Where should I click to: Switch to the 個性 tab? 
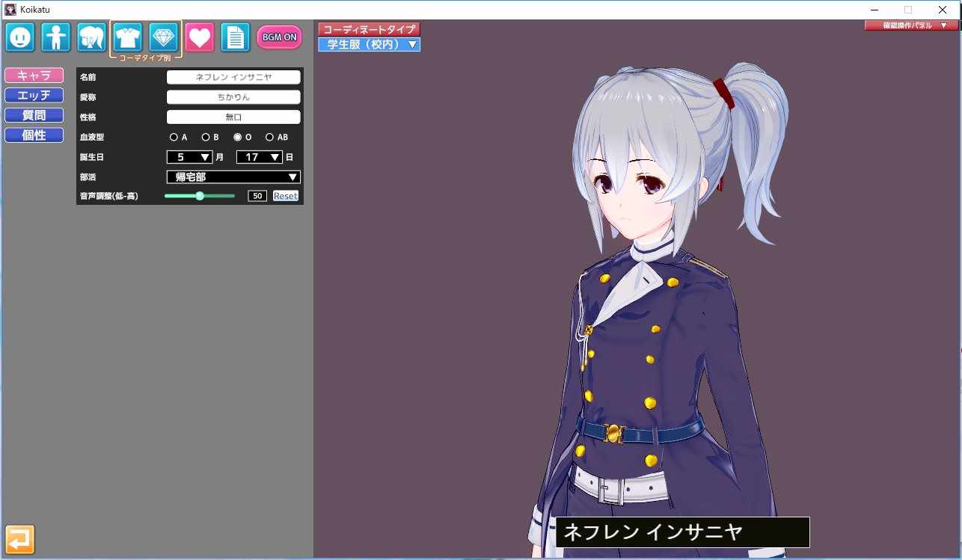[34, 135]
